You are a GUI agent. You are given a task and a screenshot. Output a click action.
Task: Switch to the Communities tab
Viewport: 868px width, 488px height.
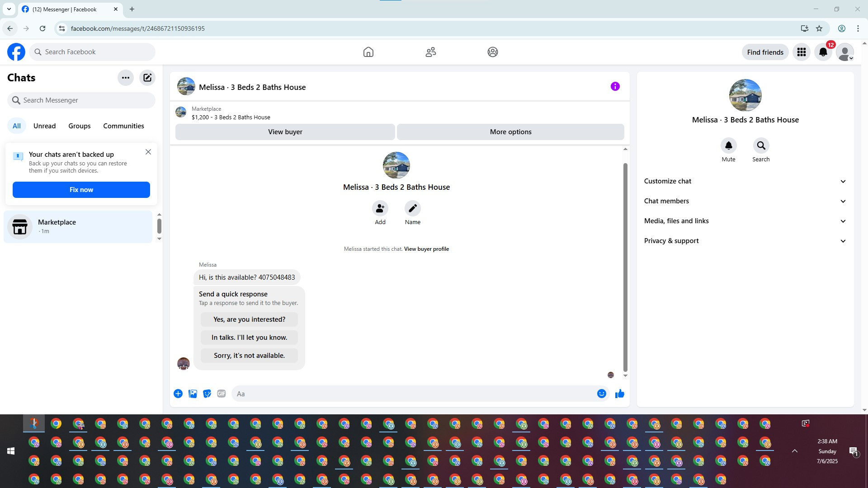point(123,126)
